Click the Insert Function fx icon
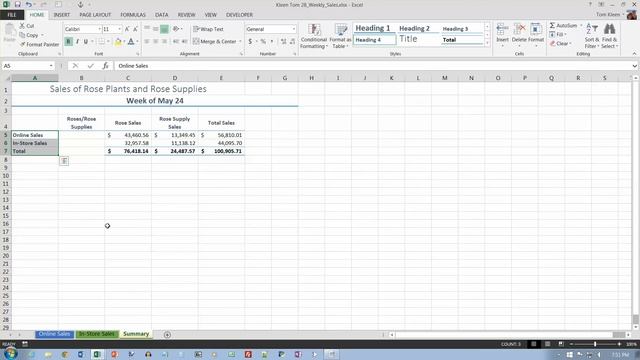Screen dimensions: 640x360 tap(105, 66)
